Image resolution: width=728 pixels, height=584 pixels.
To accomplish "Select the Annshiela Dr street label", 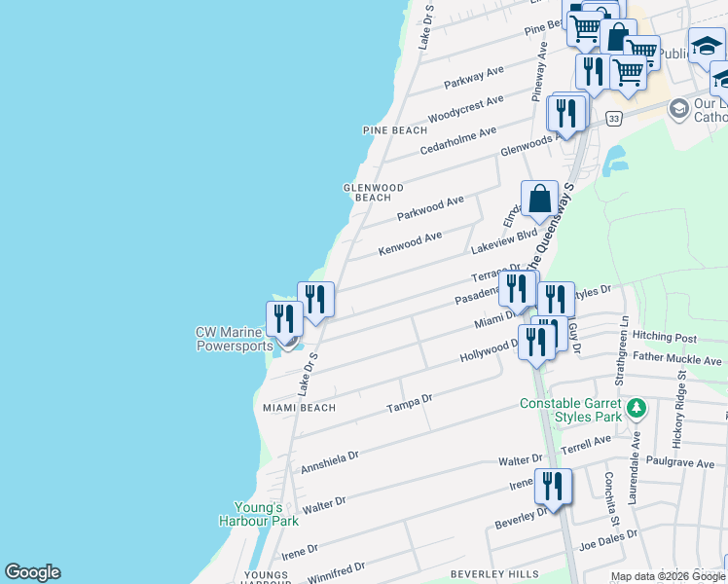I will click(x=330, y=462).
